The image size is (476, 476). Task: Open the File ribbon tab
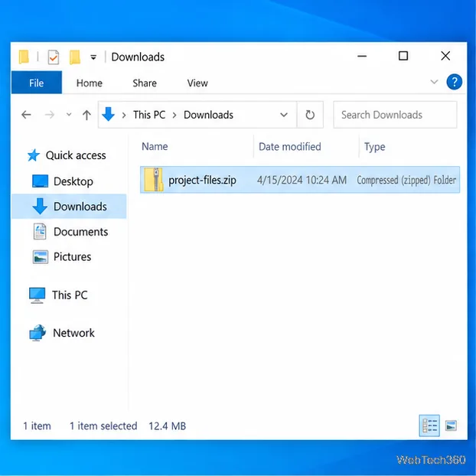click(x=37, y=83)
